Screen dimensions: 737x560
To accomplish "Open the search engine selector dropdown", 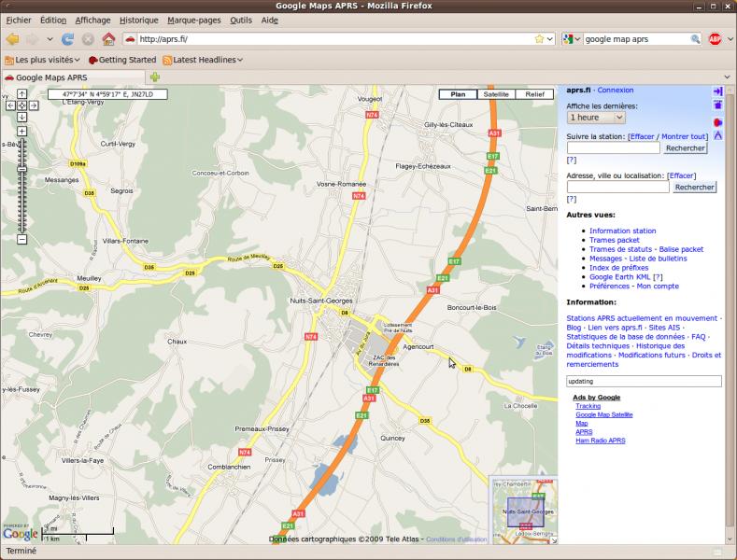I will pos(572,39).
